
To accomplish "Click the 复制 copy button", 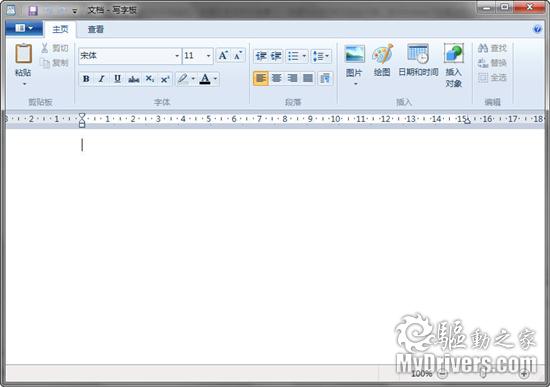I will click(x=55, y=63).
